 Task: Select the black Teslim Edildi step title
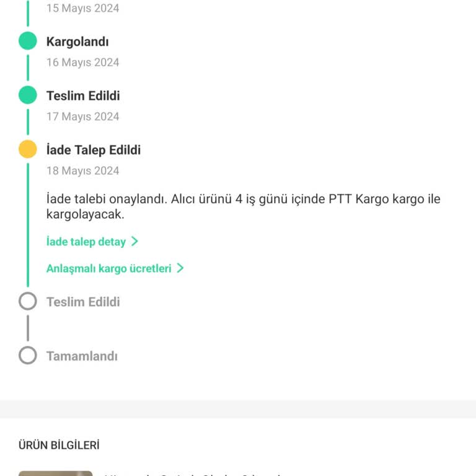point(83,95)
